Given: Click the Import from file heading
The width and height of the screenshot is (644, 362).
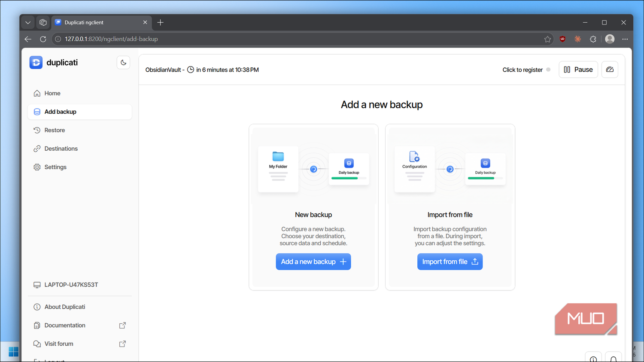Looking at the screenshot, I should (450, 215).
